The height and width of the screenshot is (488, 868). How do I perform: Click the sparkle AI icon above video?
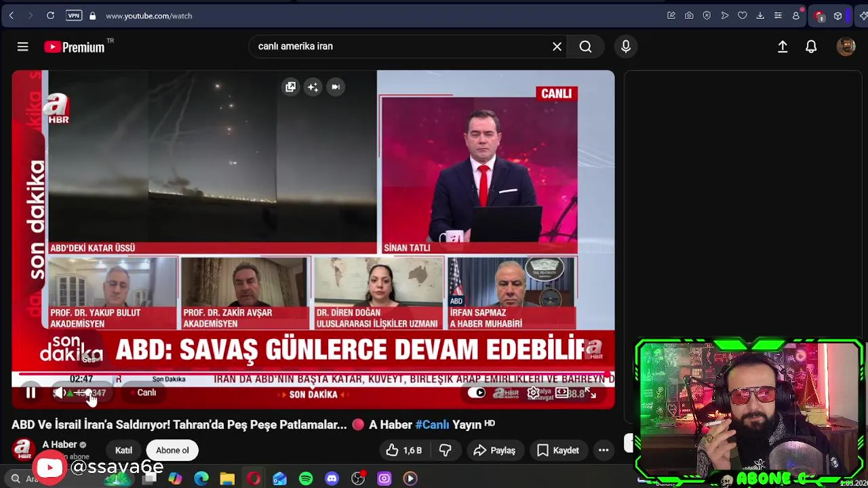click(x=313, y=87)
